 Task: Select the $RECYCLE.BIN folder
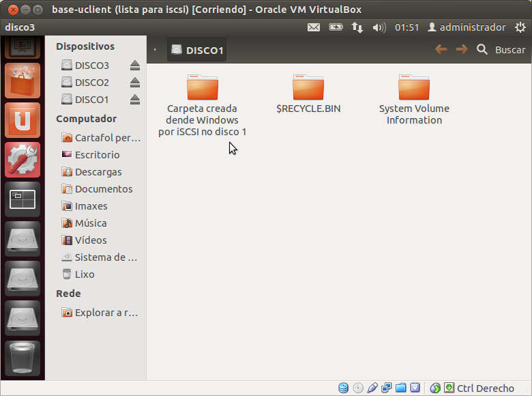[x=308, y=94]
